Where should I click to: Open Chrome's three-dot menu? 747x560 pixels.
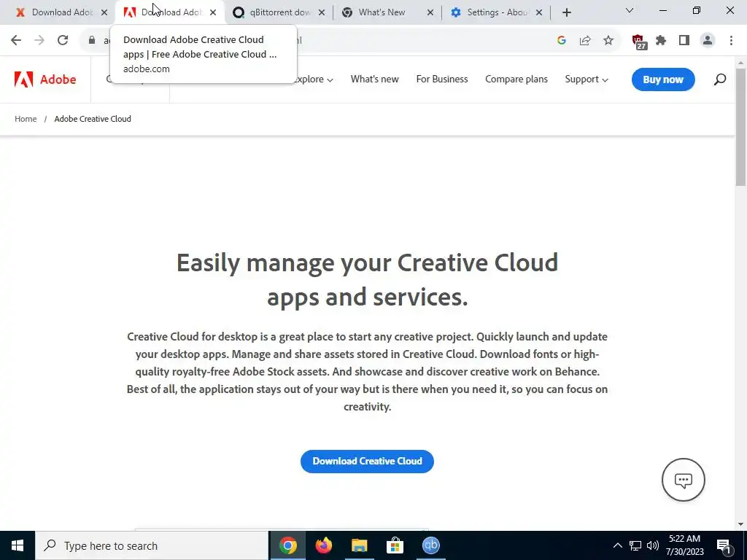[x=731, y=40]
